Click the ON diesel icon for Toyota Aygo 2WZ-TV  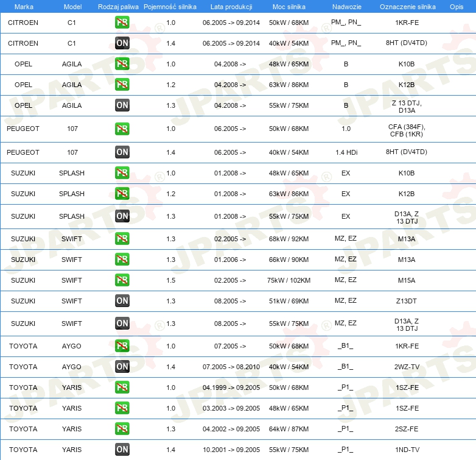tap(122, 367)
